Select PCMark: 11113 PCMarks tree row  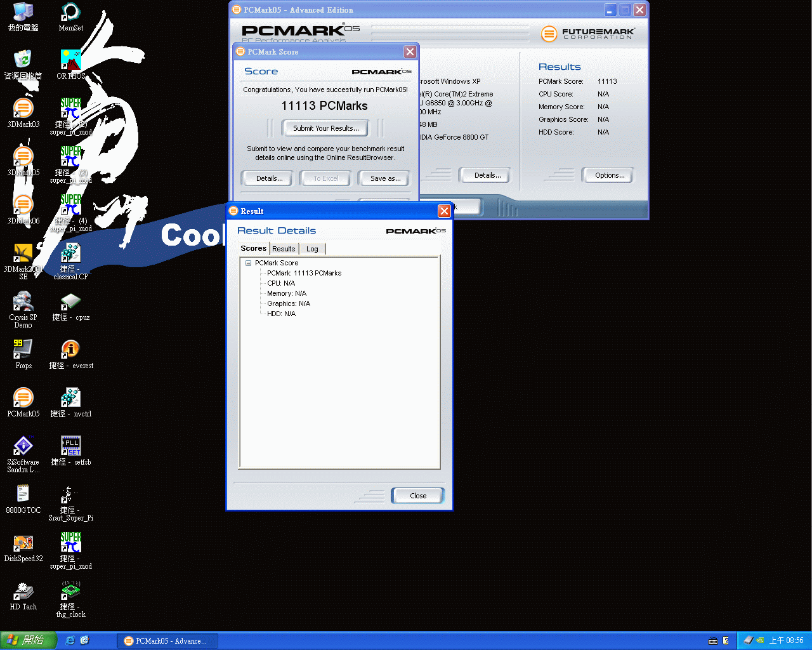click(x=304, y=273)
